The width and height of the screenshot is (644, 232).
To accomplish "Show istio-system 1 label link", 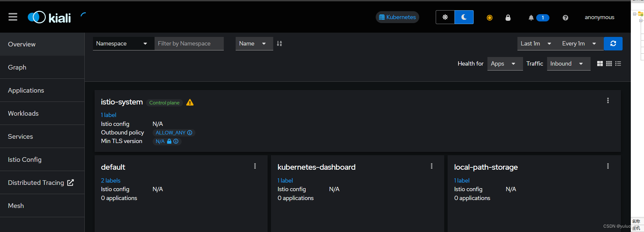I will click(108, 115).
